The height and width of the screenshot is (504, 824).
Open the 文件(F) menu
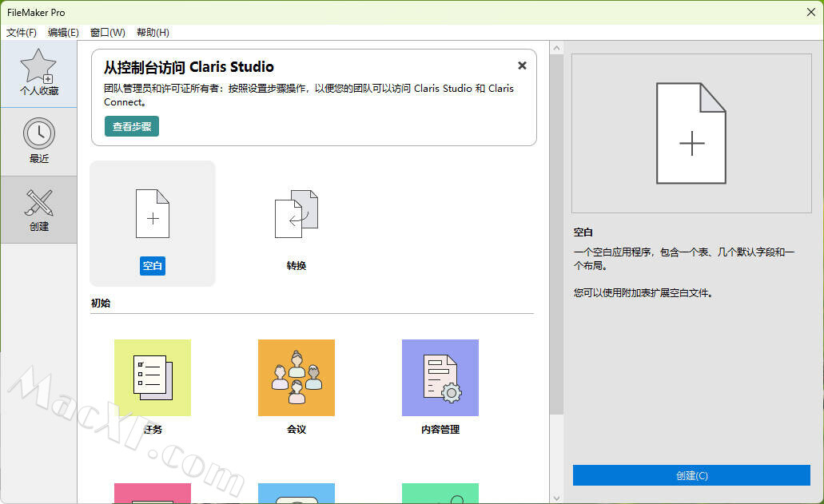22,33
